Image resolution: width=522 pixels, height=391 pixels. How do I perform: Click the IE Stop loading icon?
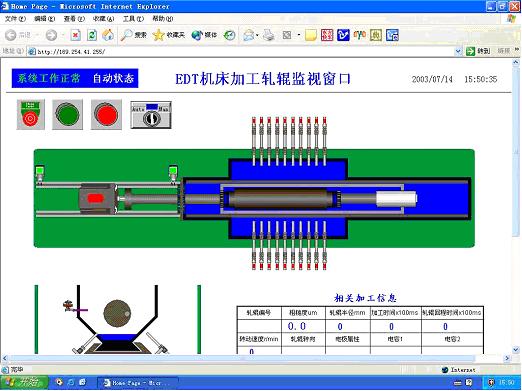tap(76, 35)
